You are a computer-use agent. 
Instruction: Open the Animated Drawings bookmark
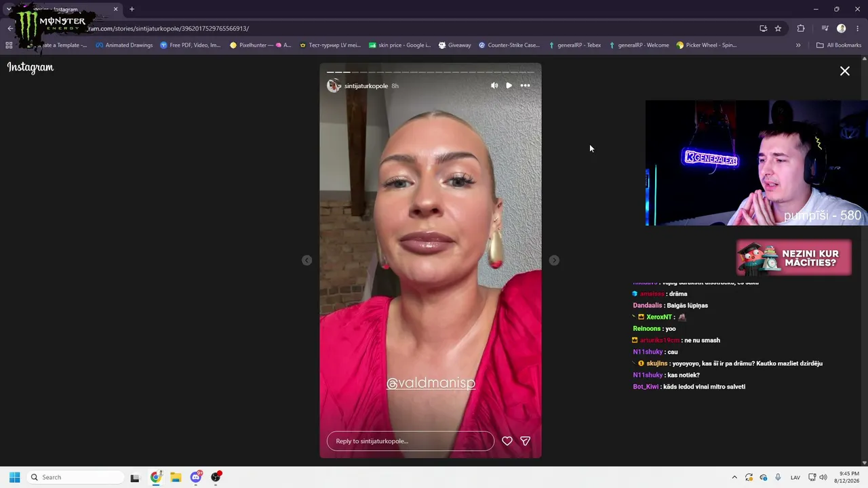tap(124, 45)
